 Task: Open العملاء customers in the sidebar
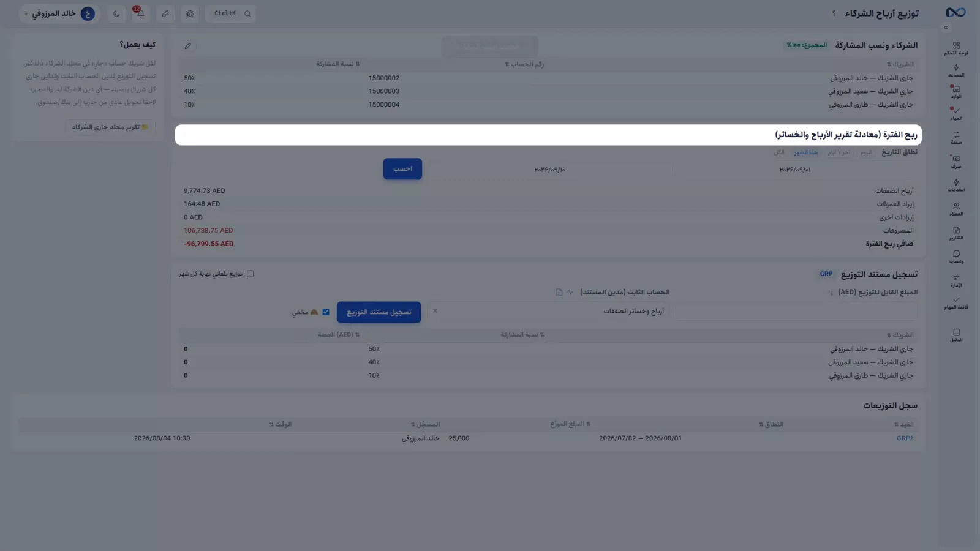(x=956, y=209)
